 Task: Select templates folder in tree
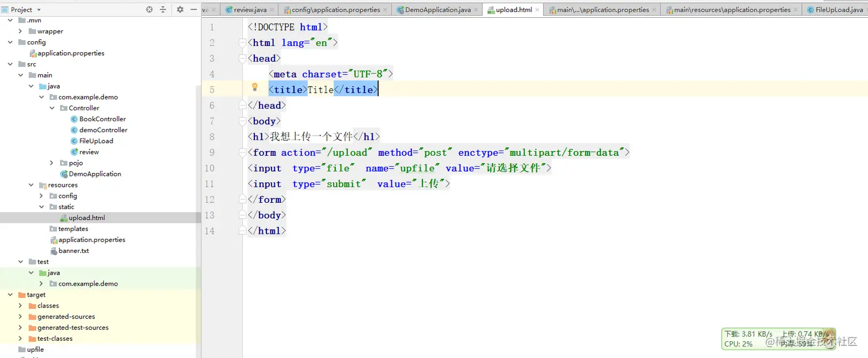(x=73, y=229)
